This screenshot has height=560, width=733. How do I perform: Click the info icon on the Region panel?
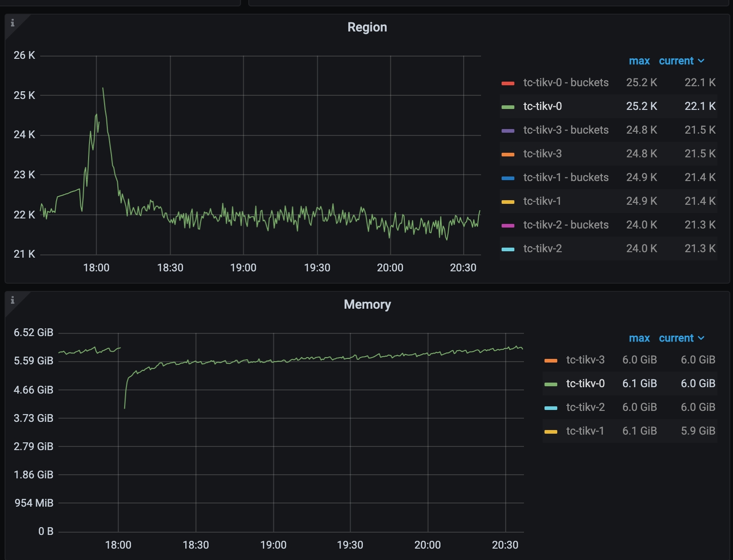click(x=12, y=22)
